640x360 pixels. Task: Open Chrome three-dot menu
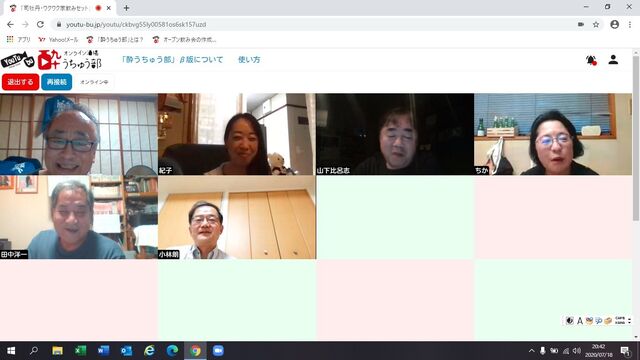coord(630,24)
